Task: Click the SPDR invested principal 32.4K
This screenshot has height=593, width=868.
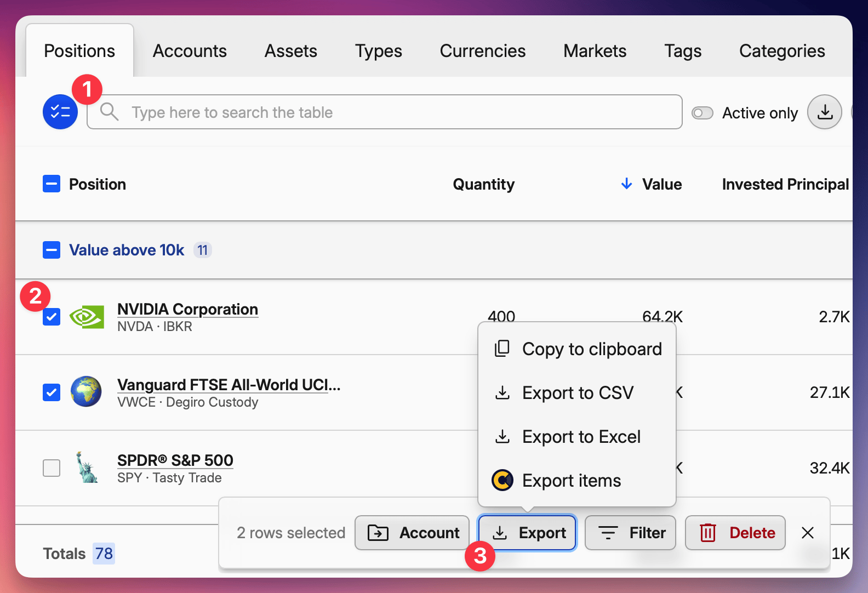Action: [830, 468]
